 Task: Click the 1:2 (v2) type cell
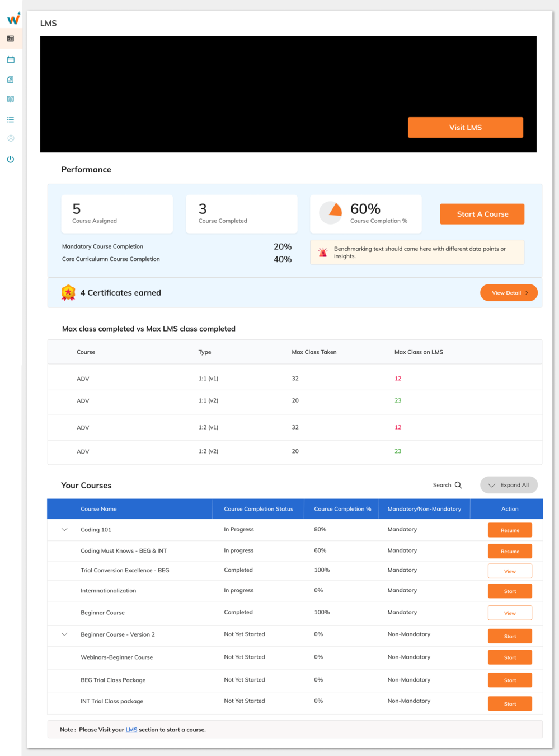pos(208,451)
